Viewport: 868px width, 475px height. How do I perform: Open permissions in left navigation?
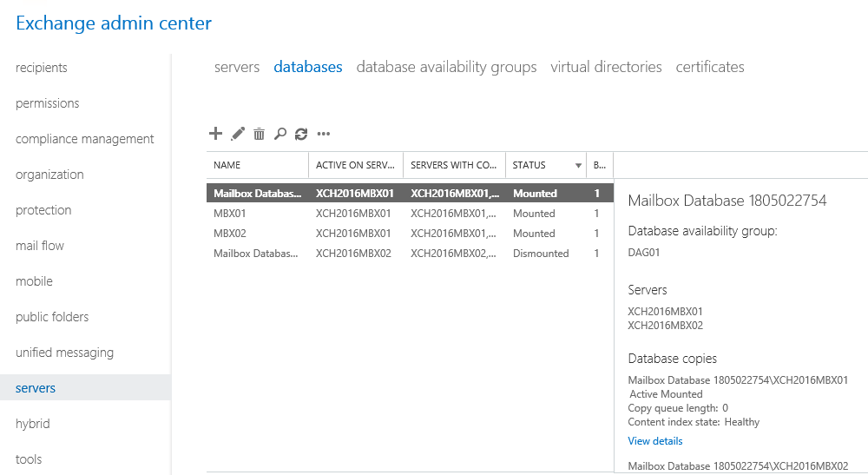point(48,103)
